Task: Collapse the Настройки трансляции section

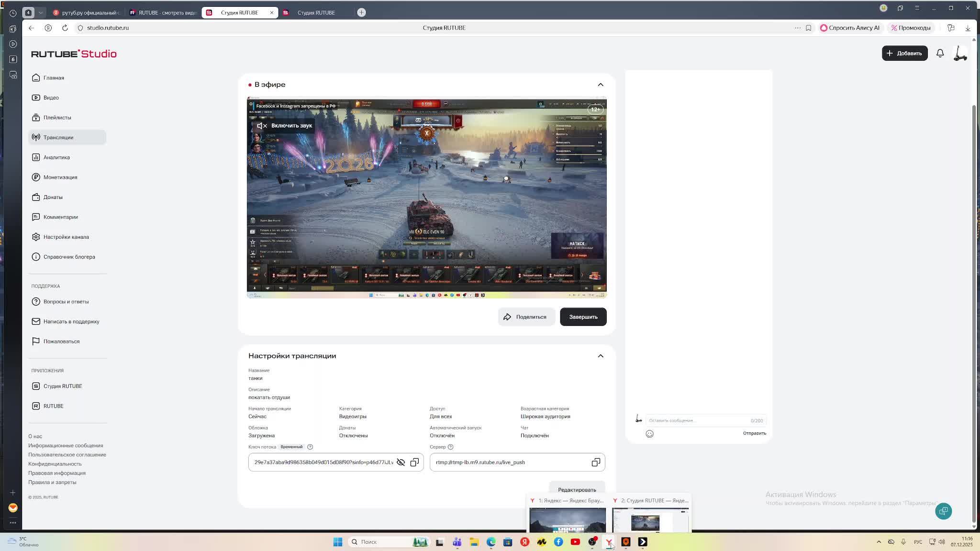Action: point(601,356)
